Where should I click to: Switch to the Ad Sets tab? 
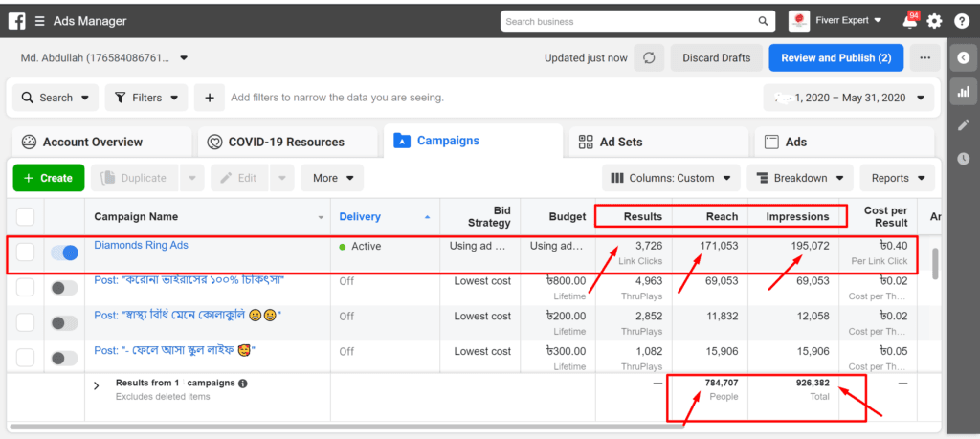[658, 142]
